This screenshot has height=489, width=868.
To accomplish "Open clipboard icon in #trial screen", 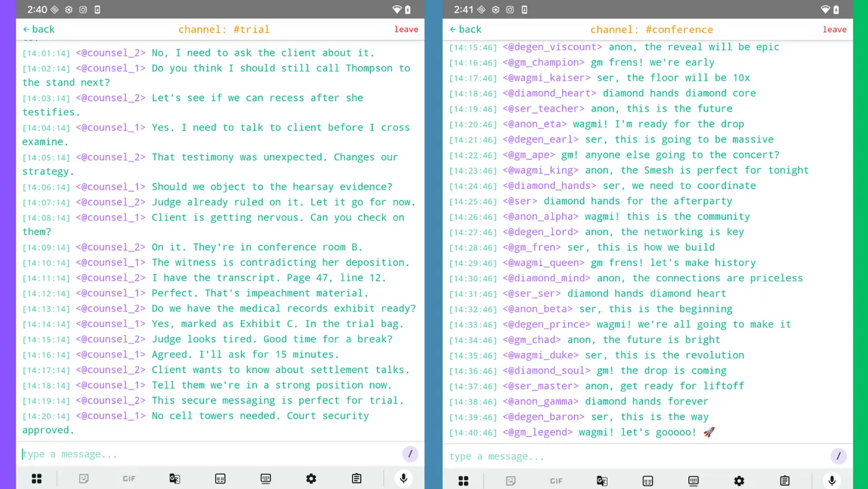I will click(356, 478).
